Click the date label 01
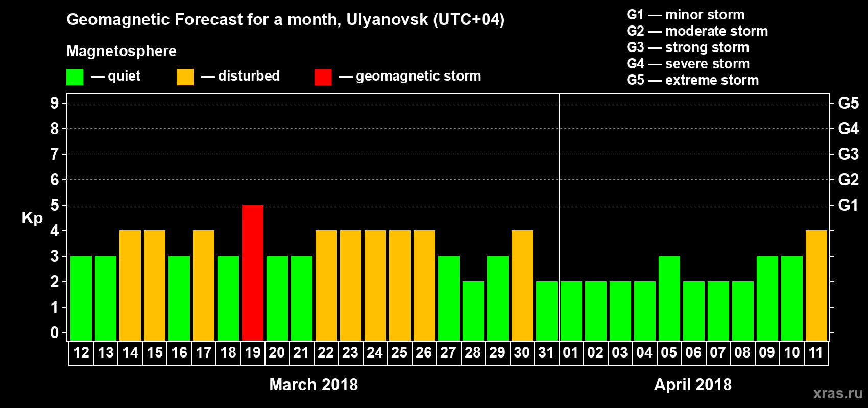This screenshot has height=408, width=868. tap(571, 353)
